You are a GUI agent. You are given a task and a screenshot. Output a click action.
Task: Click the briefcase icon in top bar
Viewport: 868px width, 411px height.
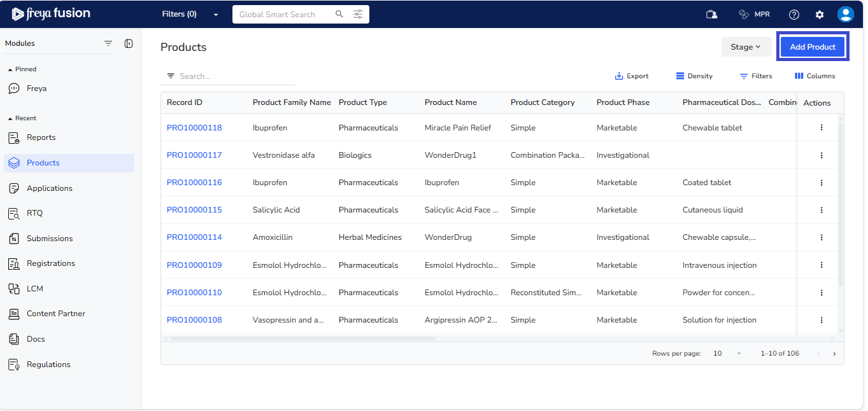coord(711,15)
